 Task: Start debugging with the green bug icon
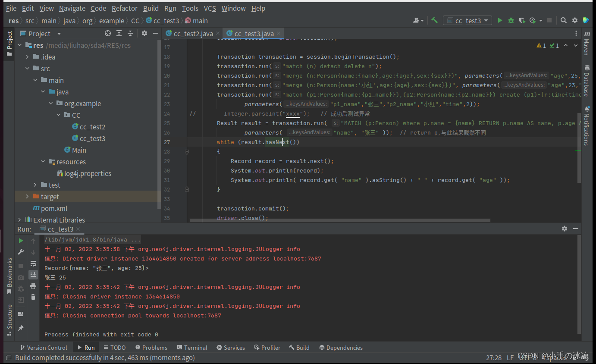click(511, 20)
